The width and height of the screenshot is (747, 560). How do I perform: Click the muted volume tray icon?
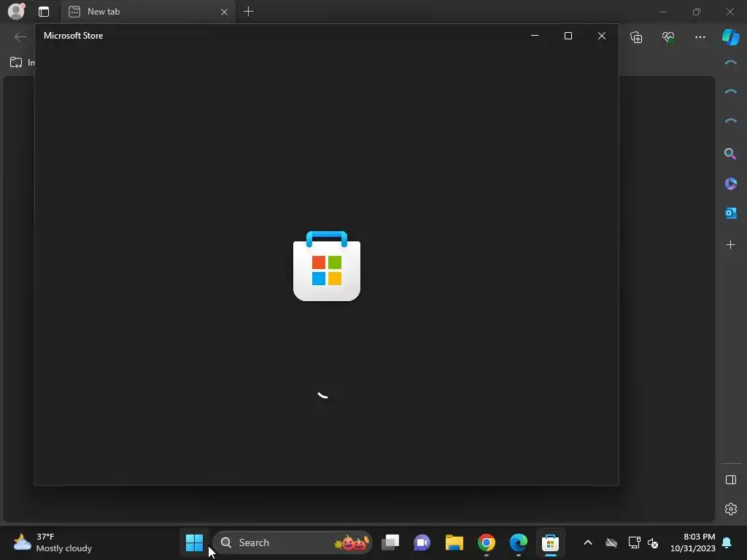[653, 542]
